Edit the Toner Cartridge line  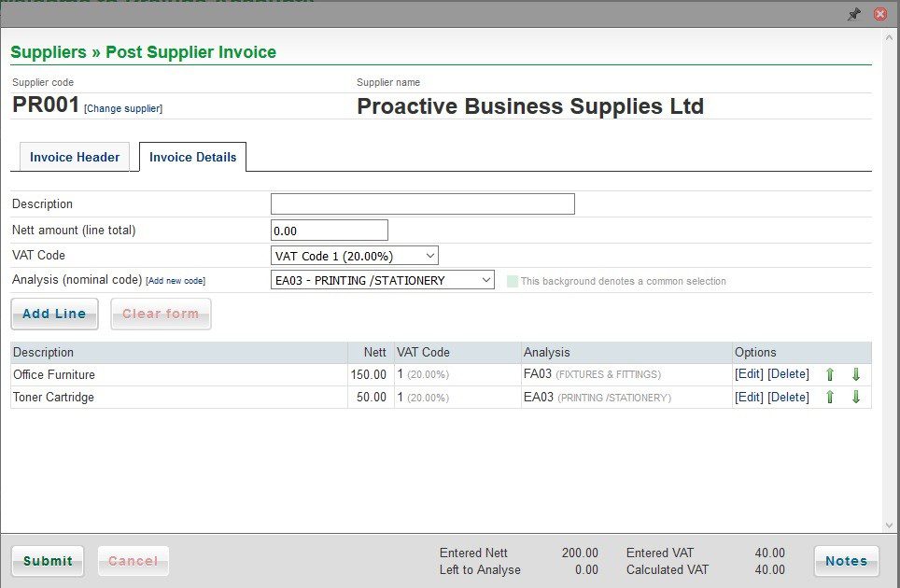(749, 397)
